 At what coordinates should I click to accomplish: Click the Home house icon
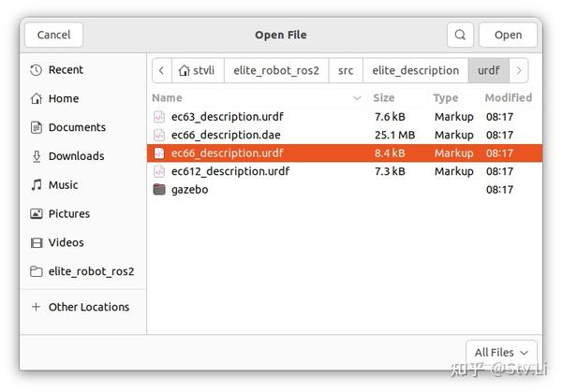click(x=37, y=99)
